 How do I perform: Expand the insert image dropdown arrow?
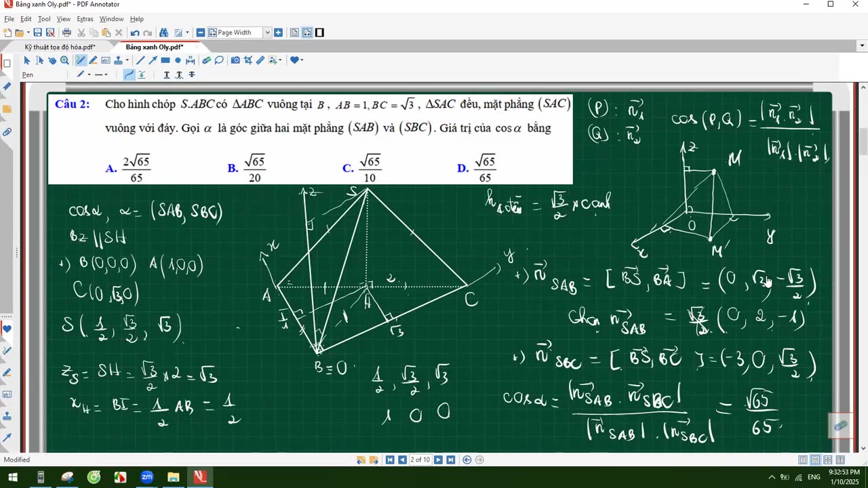[280, 60]
